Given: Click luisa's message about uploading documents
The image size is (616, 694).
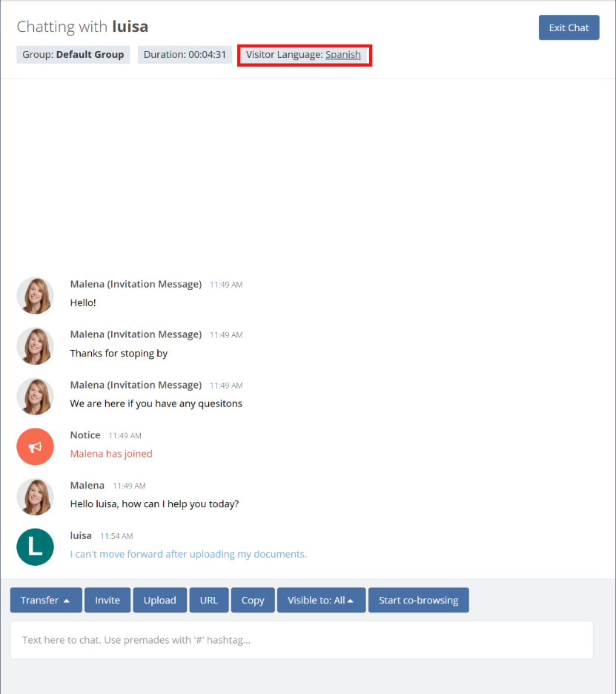Looking at the screenshot, I should click(x=188, y=554).
